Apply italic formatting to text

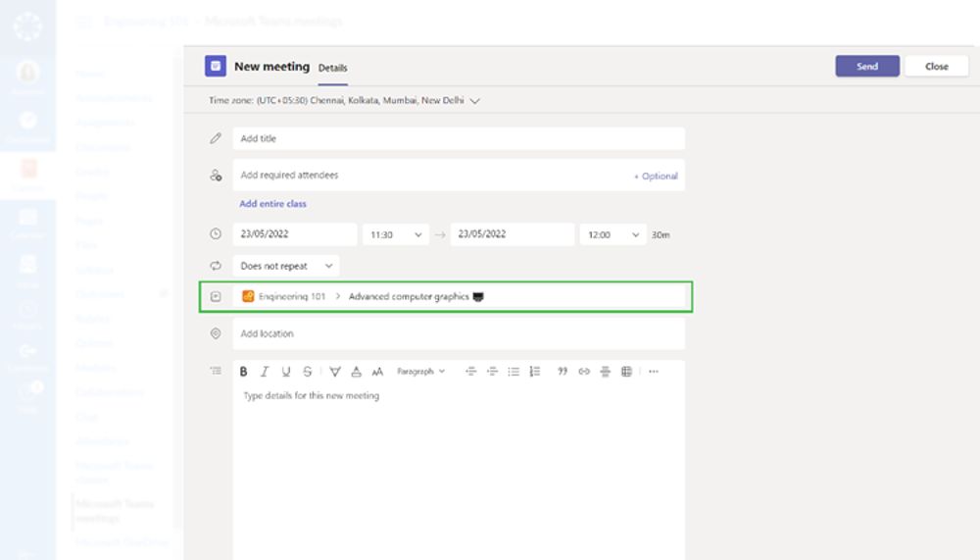coord(265,372)
